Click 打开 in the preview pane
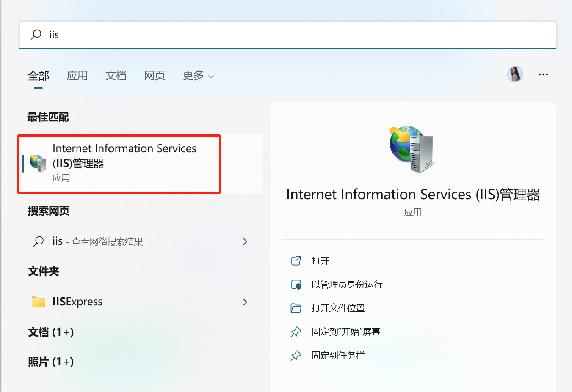Image resolution: width=572 pixels, height=392 pixels. [320, 260]
